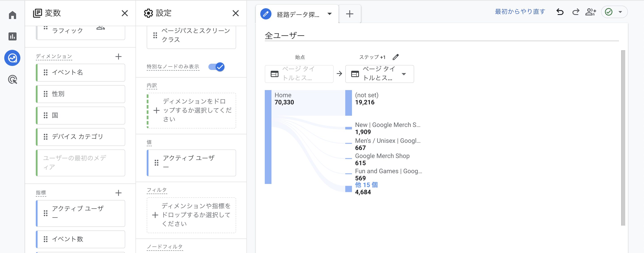Viewport: 644px width, 253px height.
Task: Click 全ユーザー segment title
Action: (x=284, y=36)
